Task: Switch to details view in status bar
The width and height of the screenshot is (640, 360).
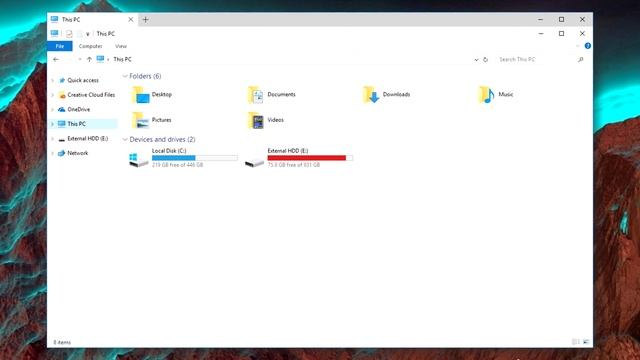Action: (576, 342)
